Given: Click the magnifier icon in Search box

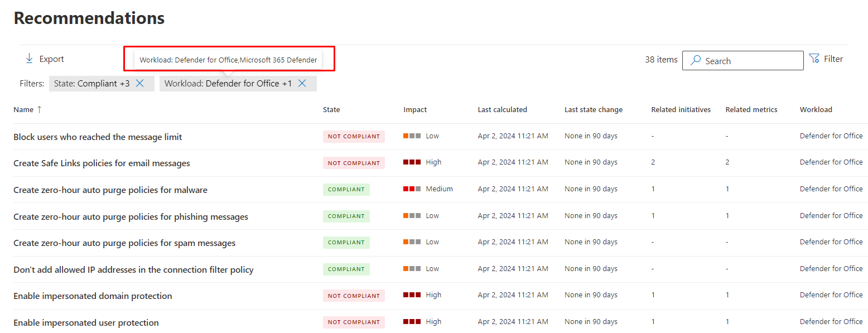Looking at the screenshot, I should coord(696,61).
